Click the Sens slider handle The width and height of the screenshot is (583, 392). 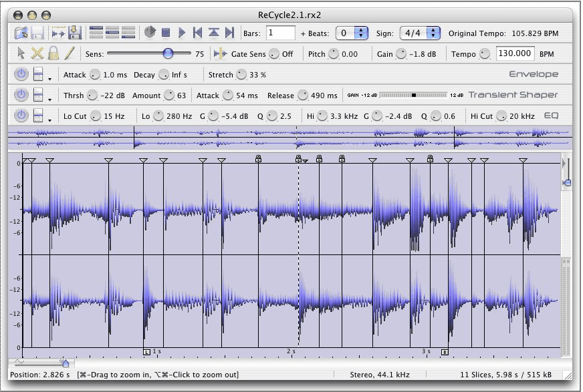tap(168, 53)
